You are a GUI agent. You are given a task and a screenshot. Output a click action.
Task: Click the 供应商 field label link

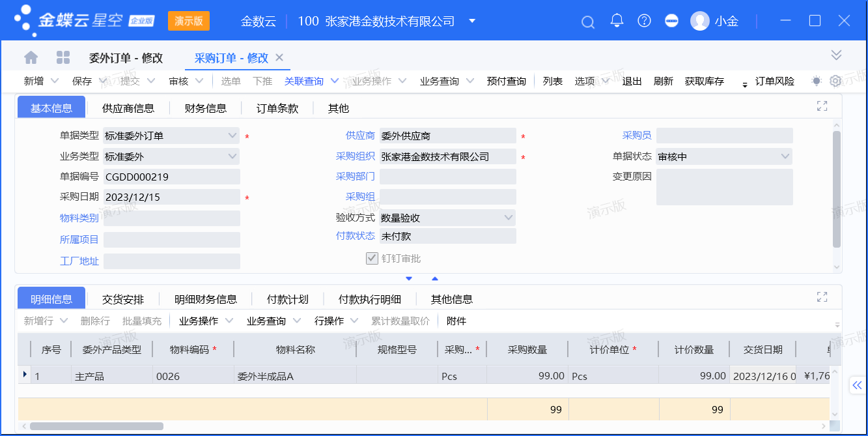point(360,136)
